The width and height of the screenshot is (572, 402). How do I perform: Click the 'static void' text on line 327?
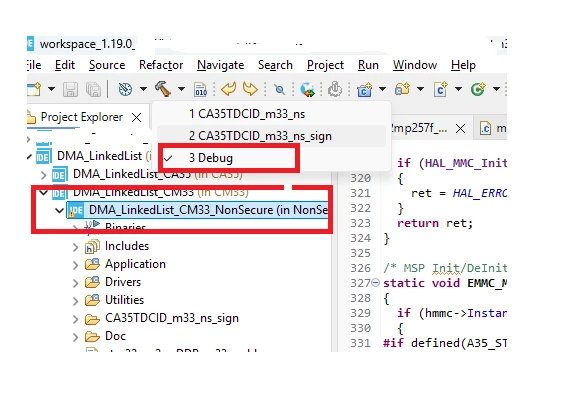[x=421, y=283]
